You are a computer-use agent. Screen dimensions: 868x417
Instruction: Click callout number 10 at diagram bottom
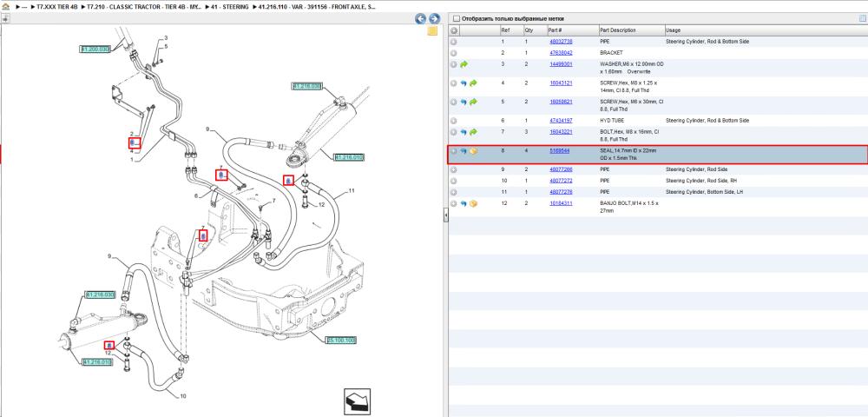(x=183, y=396)
